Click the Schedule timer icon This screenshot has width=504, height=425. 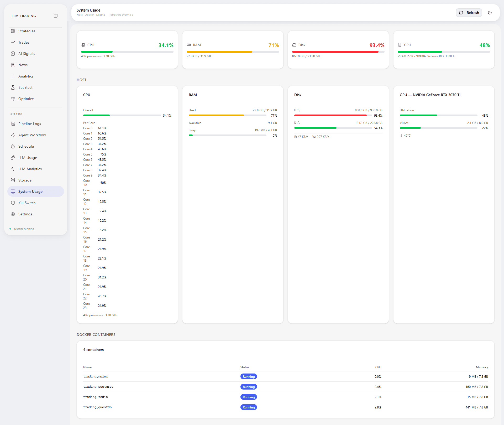tap(13, 146)
